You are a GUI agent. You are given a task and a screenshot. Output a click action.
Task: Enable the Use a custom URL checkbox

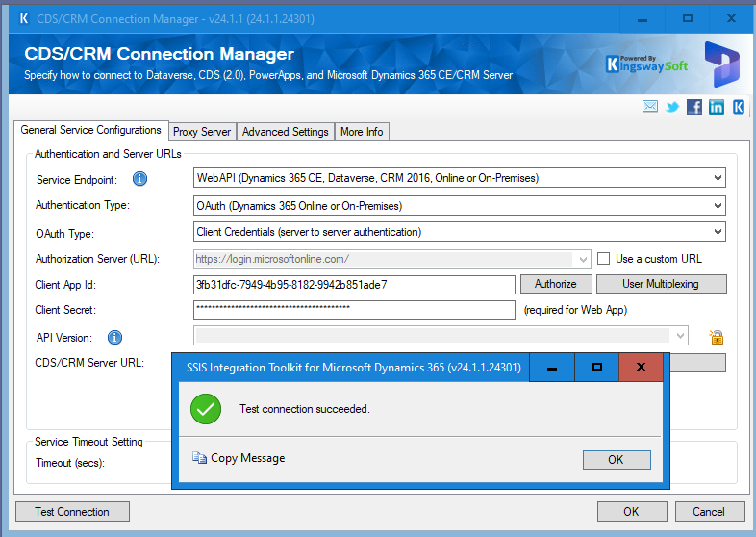(x=604, y=258)
